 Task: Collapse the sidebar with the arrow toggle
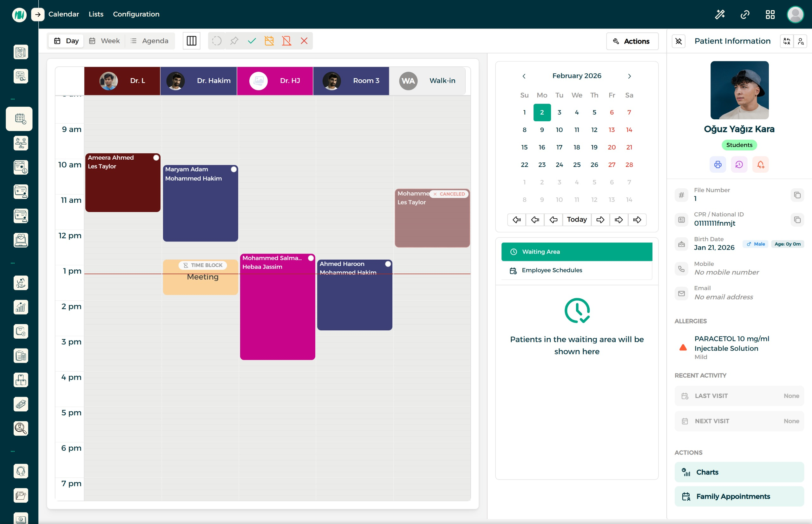tap(38, 14)
